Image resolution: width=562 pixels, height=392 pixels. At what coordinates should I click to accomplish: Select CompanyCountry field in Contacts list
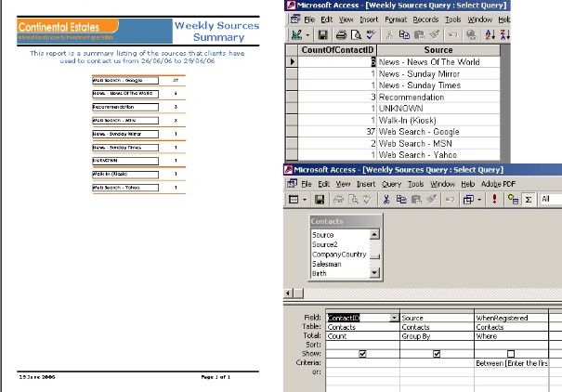[x=339, y=255]
